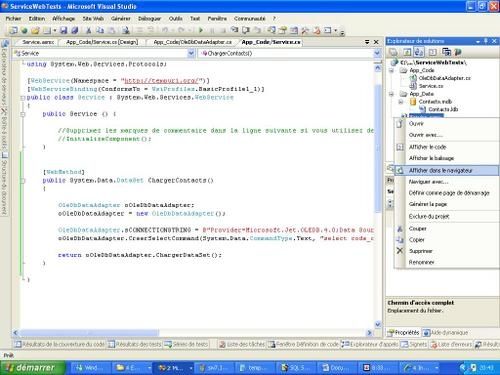
Task: Toggle Nest Related Files icon in Solution Explorer
Action: pyautogui.click(x=419, y=52)
